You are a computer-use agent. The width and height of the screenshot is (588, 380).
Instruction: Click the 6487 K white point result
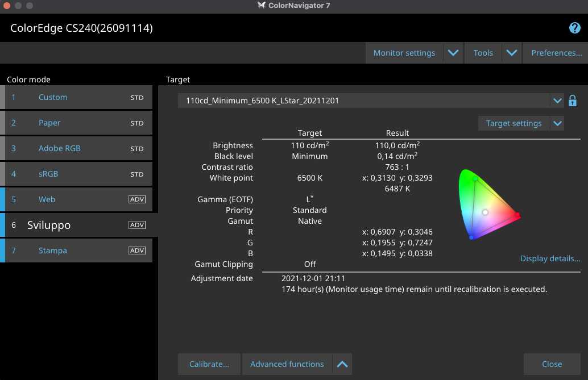pyautogui.click(x=397, y=189)
